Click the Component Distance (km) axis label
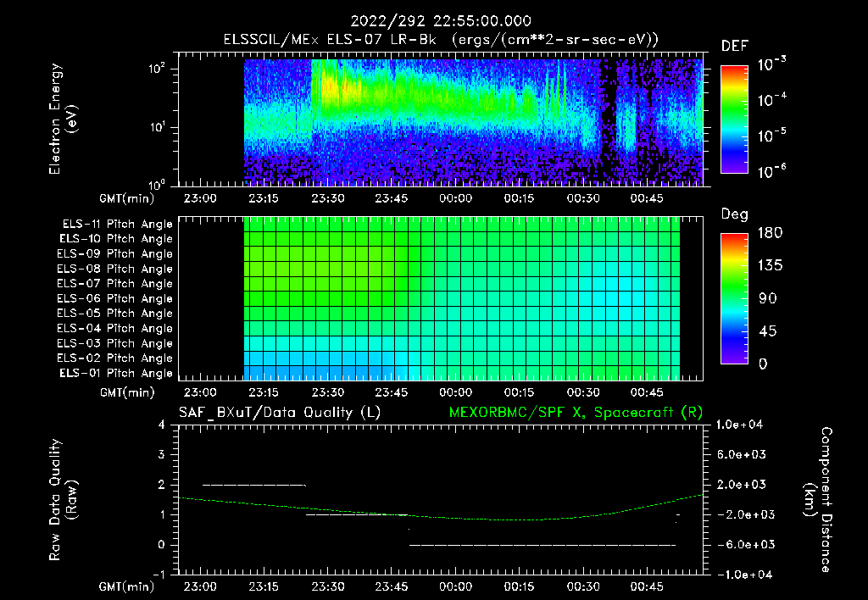The image size is (868, 600). pos(818,500)
